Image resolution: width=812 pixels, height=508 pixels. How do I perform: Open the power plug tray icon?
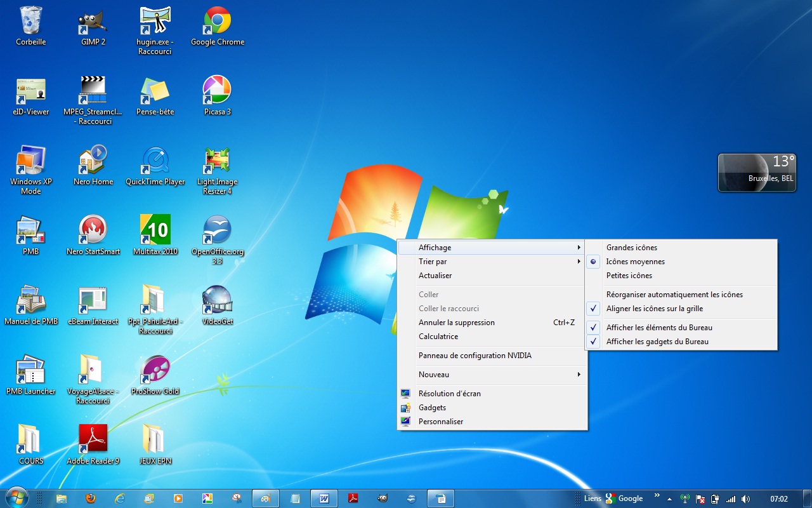point(716,499)
